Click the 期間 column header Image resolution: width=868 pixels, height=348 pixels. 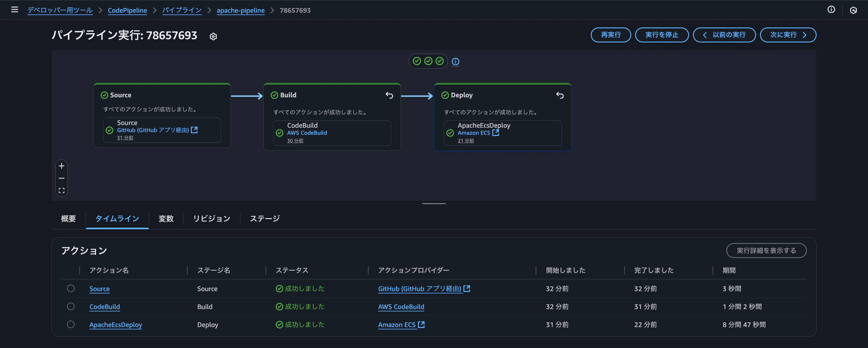tap(729, 270)
